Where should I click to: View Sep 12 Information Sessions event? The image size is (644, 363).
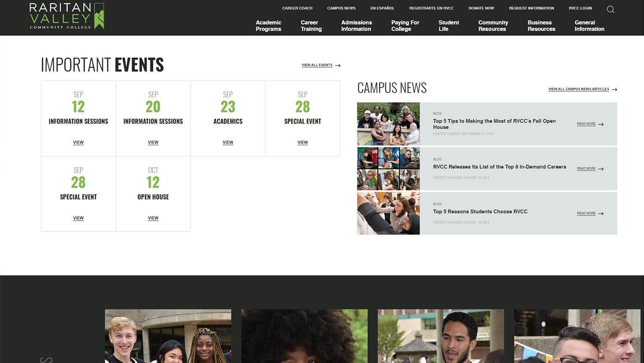(x=78, y=143)
